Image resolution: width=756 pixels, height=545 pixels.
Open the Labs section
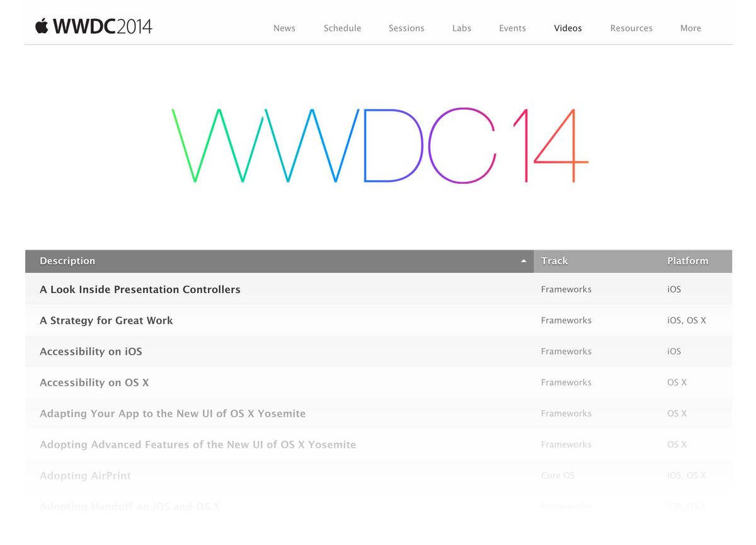pyautogui.click(x=462, y=28)
